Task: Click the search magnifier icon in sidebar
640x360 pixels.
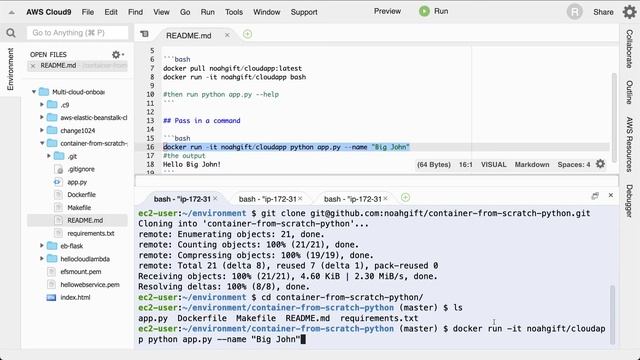Action: tap(11, 33)
